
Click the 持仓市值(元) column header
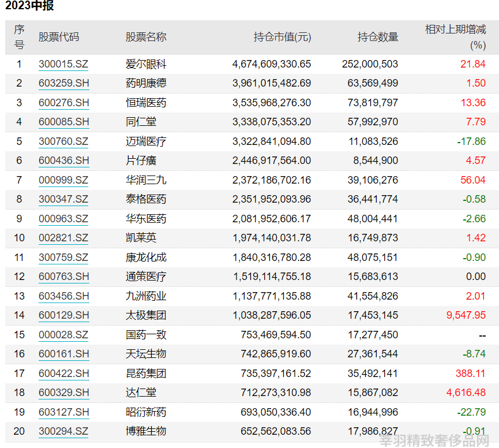click(282, 38)
